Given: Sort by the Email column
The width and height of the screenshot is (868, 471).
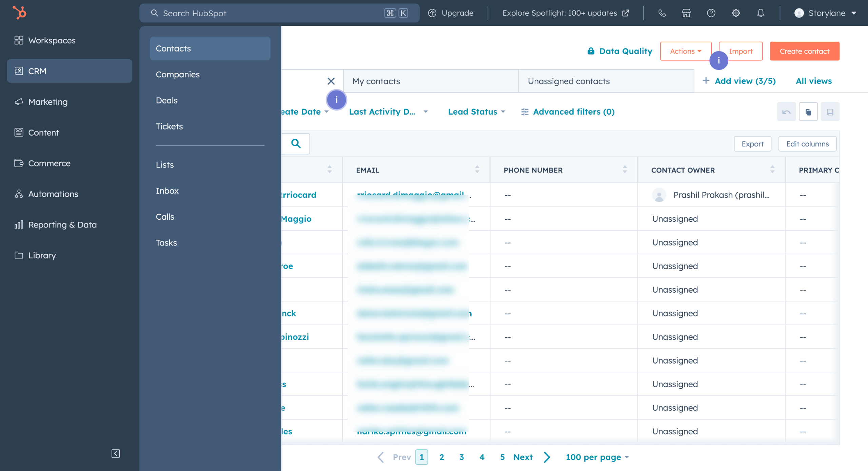Looking at the screenshot, I should (x=477, y=170).
